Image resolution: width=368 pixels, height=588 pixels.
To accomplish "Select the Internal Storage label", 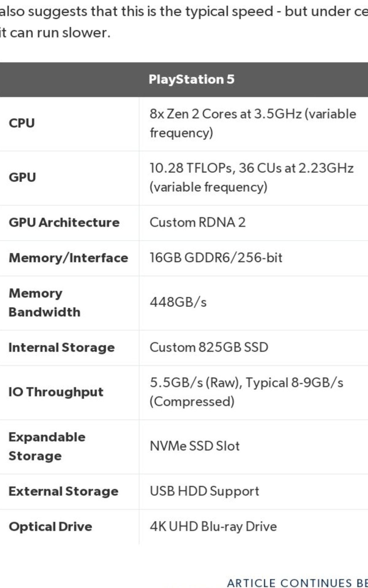I will coord(62,348).
